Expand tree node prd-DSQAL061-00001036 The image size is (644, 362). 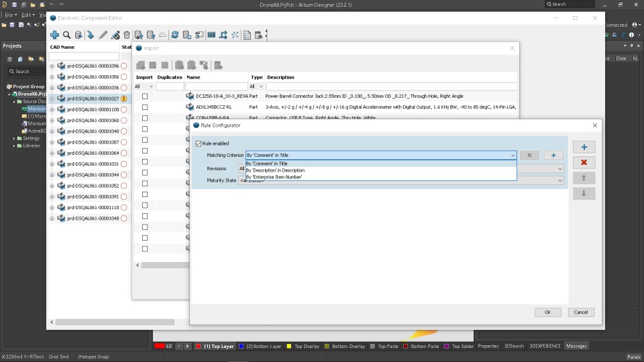(52, 88)
